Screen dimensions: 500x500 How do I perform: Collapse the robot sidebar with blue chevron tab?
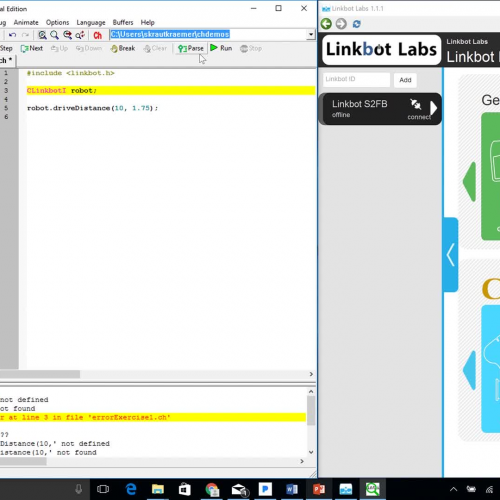point(451,255)
